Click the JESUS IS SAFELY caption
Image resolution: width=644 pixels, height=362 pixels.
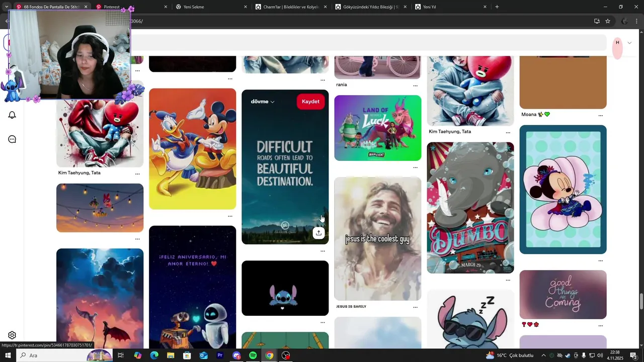pyautogui.click(x=351, y=306)
